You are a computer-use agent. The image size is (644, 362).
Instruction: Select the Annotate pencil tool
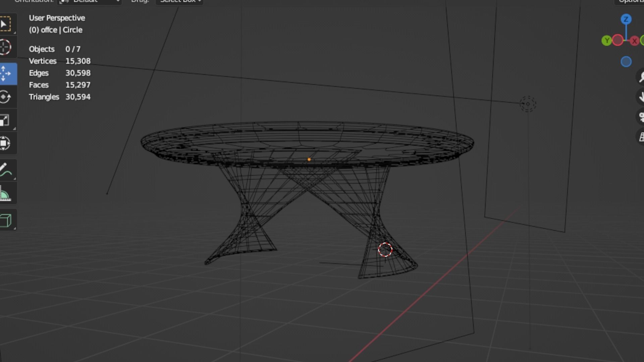tap(6, 170)
